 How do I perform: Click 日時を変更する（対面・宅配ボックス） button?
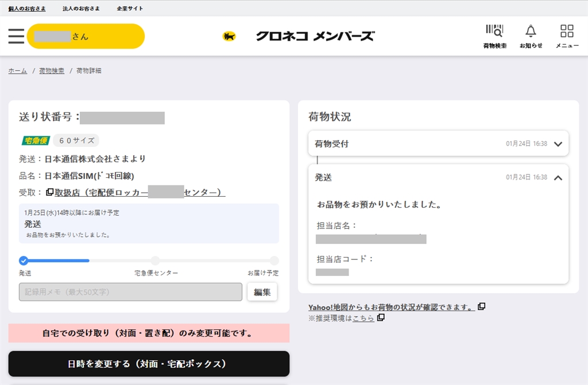tap(149, 364)
